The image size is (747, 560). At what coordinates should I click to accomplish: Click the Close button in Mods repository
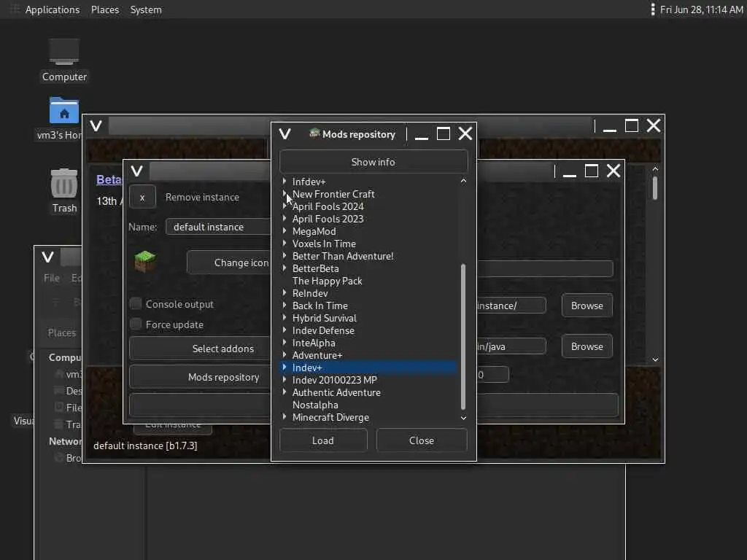coord(422,440)
